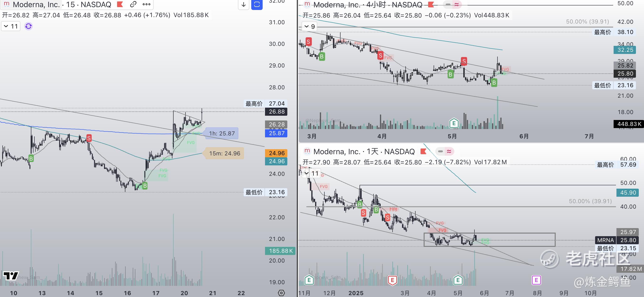This screenshot has height=297, width=644.
Task: Click the red flag on the 4-hour chart
Action: (x=431, y=5)
